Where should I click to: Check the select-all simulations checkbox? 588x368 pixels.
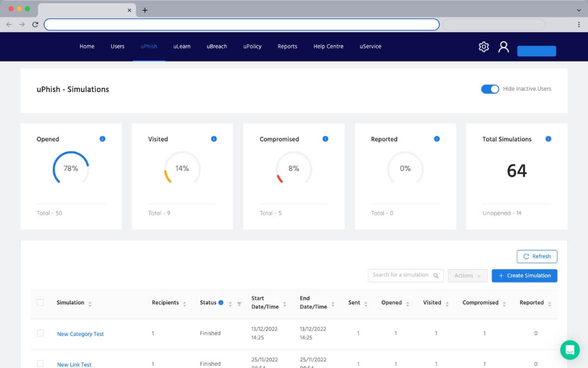click(x=40, y=303)
